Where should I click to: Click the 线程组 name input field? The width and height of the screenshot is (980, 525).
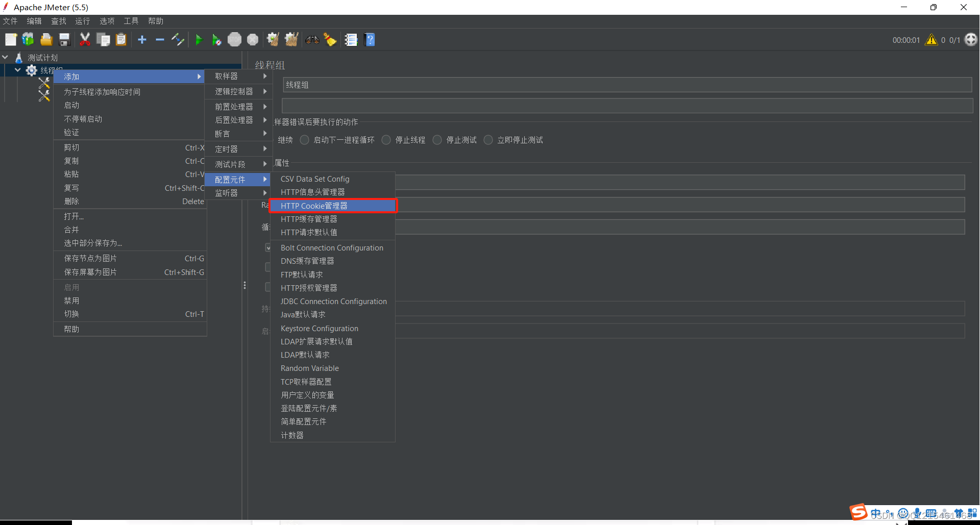click(627, 85)
